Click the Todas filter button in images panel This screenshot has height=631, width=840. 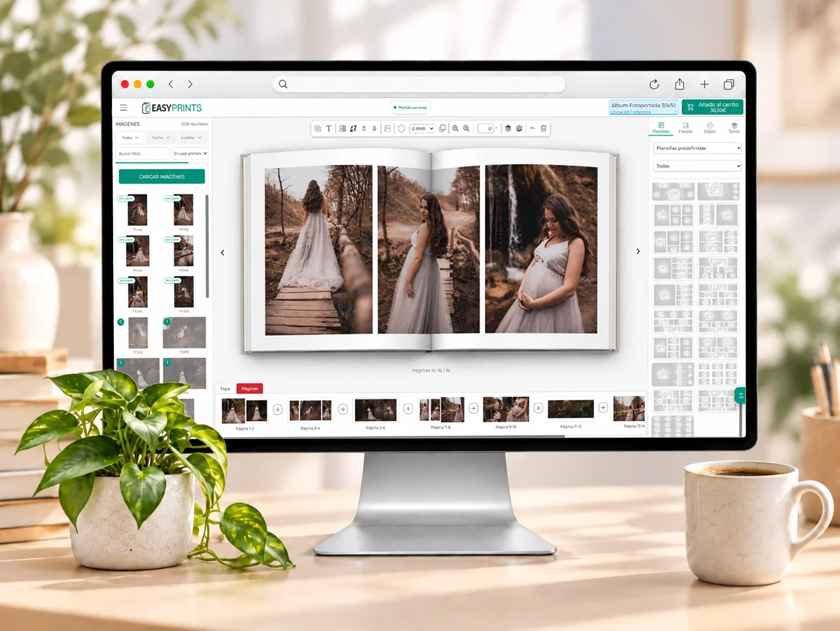(x=130, y=138)
